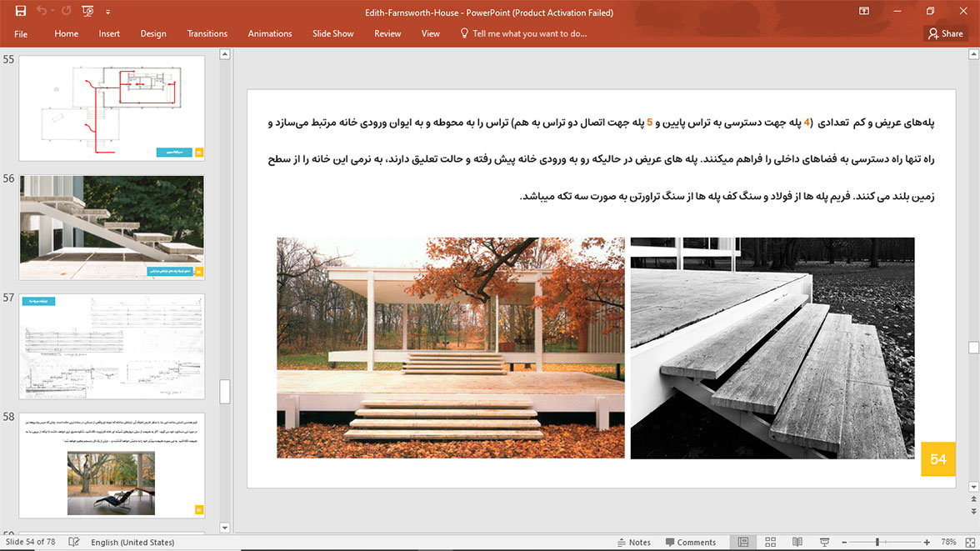Click the thumbnail pane scroll-down arrow
Screen dimensions: 980x551
(x=225, y=528)
